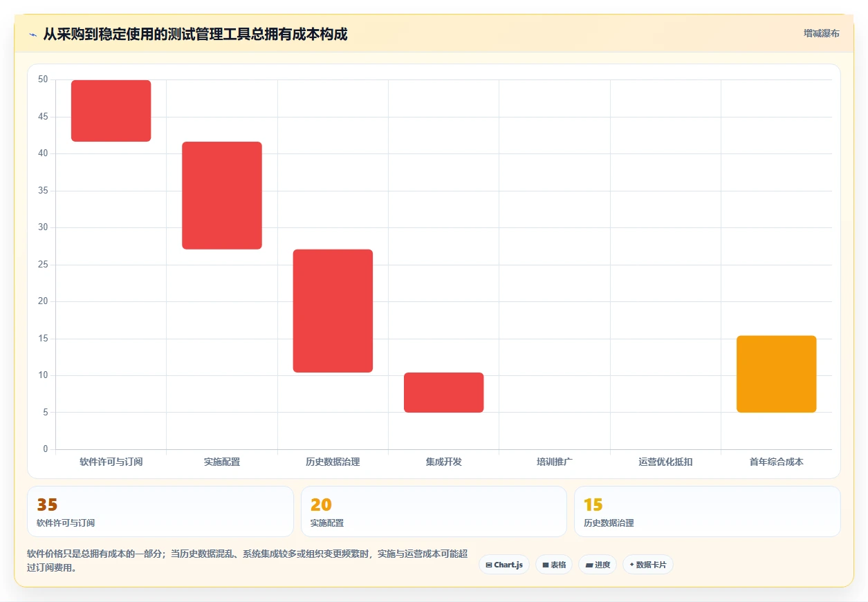Click the red bar for 历史数据治理

click(x=333, y=311)
